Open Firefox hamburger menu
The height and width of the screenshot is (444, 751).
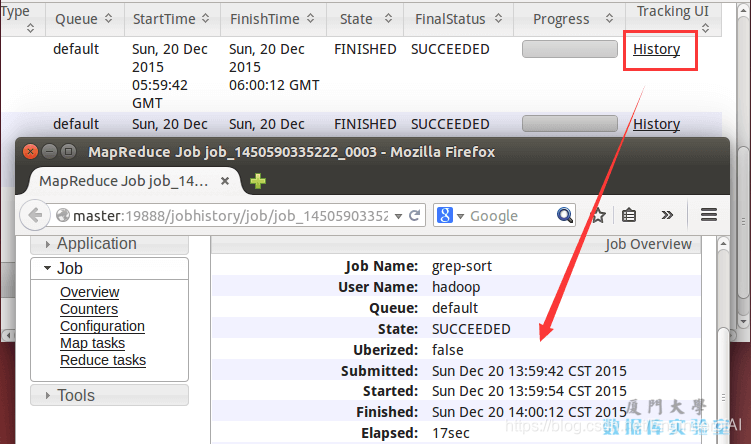709,215
